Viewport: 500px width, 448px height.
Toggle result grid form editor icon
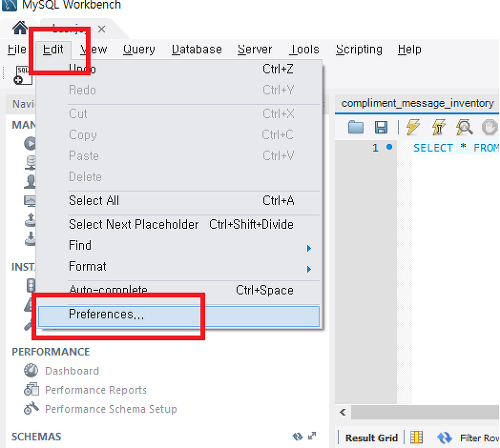click(x=416, y=437)
